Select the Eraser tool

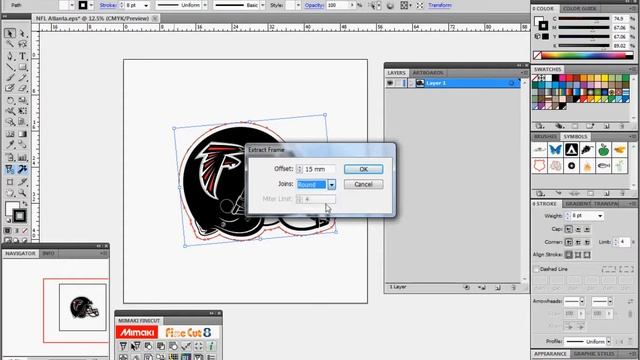tap(22, 88)
